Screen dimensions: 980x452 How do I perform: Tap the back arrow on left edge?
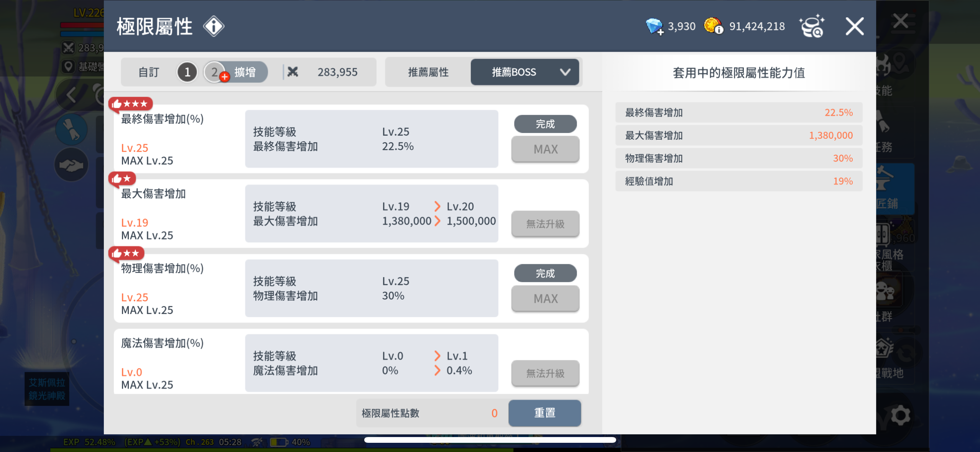click(71, 95)
